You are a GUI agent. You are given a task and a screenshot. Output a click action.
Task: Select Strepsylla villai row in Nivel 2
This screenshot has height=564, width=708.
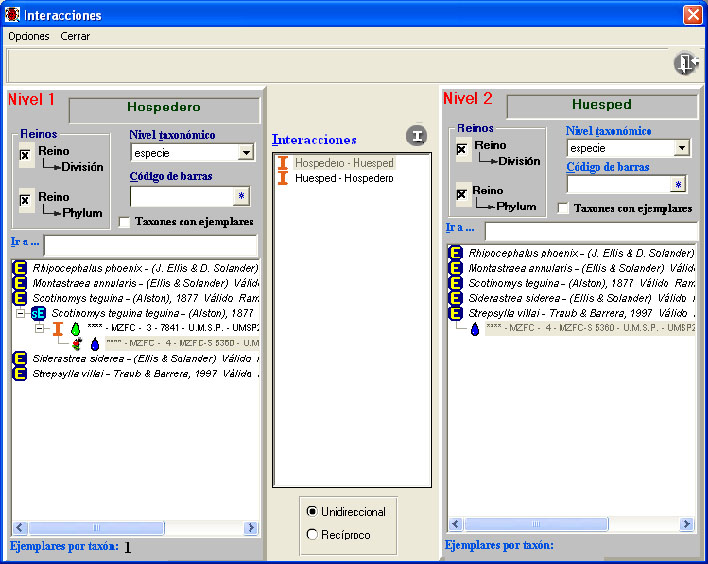pos(582,313)
